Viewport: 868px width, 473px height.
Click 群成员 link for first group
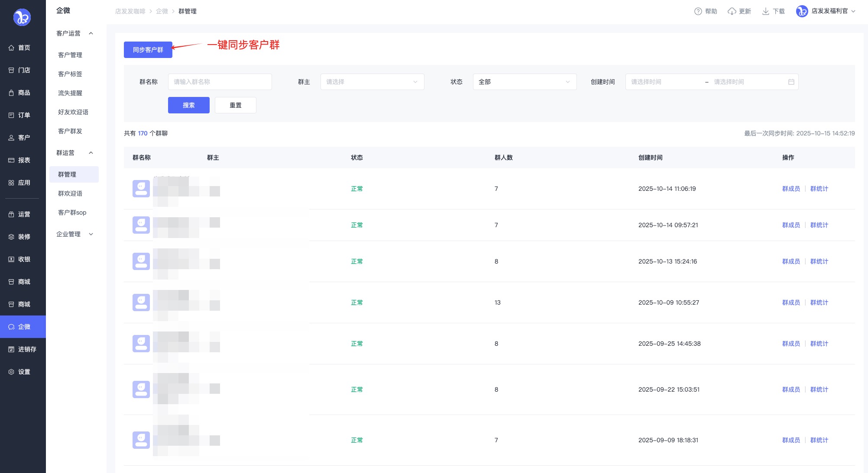coord(791,189)
